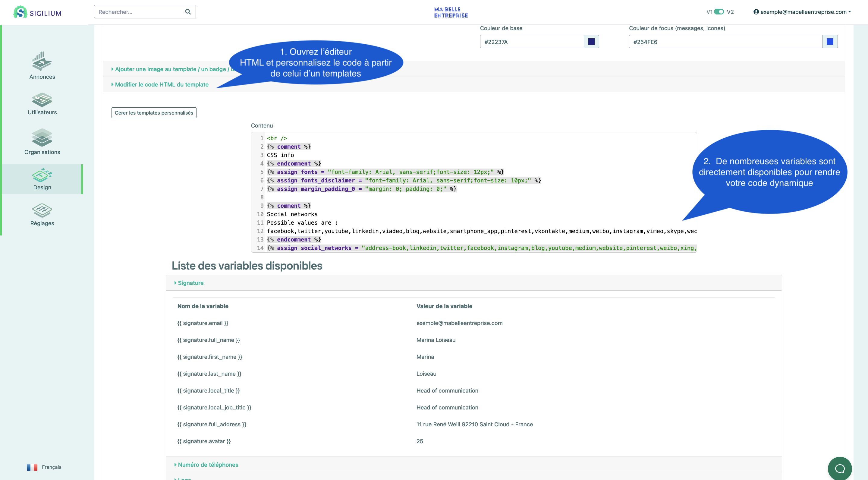This screenshot has height=480, width=868.
Task: Select the Design sidebar icon
Action: click(x=42, y=175)
